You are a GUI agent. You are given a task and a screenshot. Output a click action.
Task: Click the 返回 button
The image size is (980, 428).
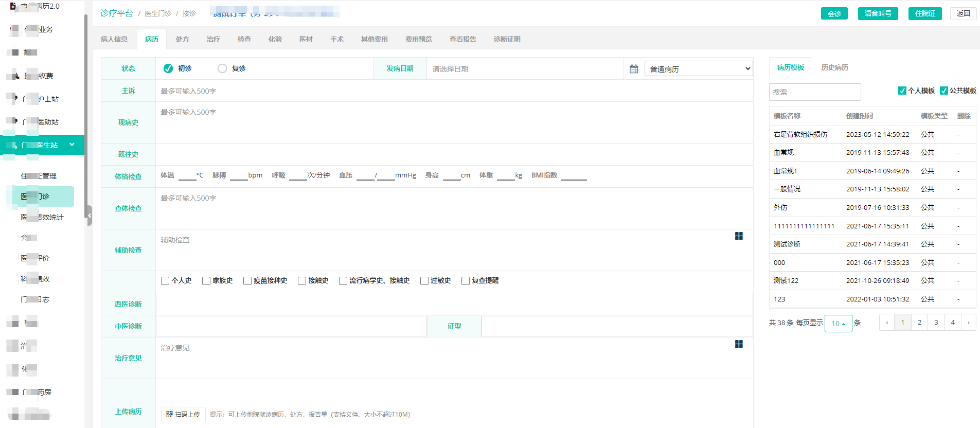tap(963, 13)
